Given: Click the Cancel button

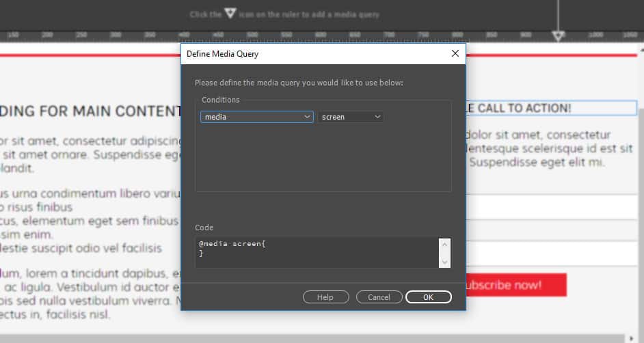Looking at the screenshot, I should tap(379, 297).
